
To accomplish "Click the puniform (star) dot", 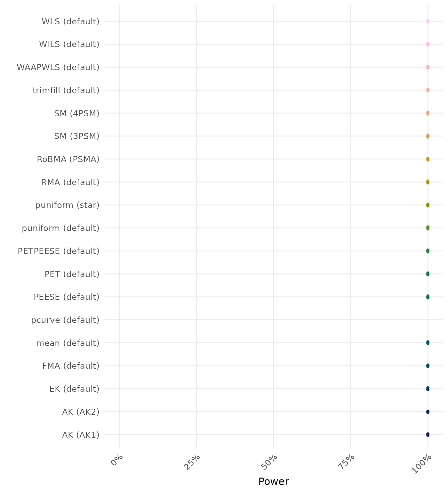I will point(428,205).
